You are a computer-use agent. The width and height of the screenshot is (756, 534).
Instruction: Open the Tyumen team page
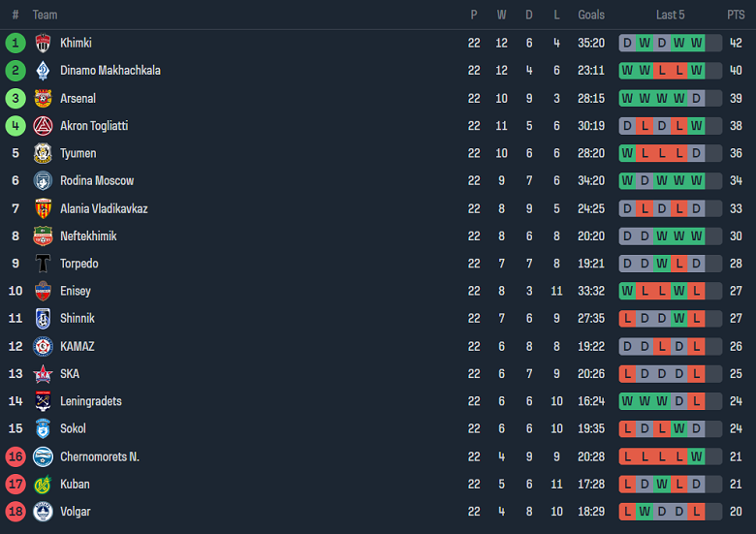78,153
